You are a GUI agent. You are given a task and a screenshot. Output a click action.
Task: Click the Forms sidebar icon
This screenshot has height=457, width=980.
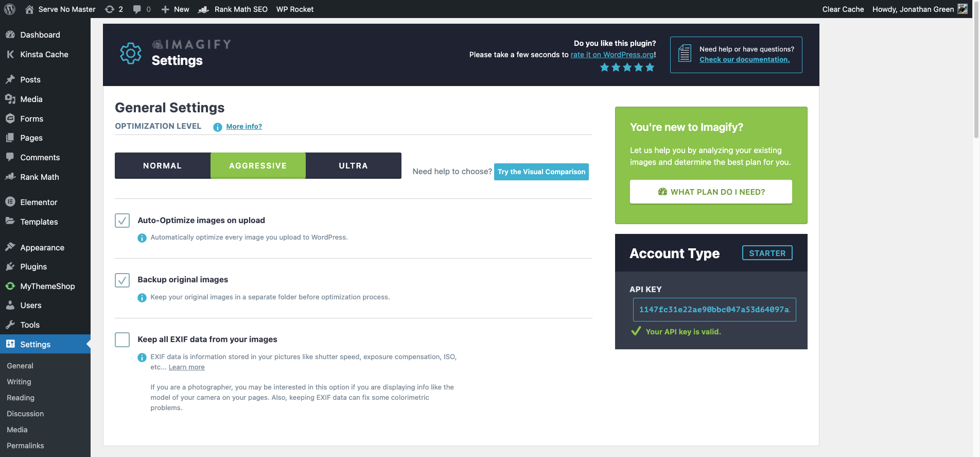coord(10,119)
